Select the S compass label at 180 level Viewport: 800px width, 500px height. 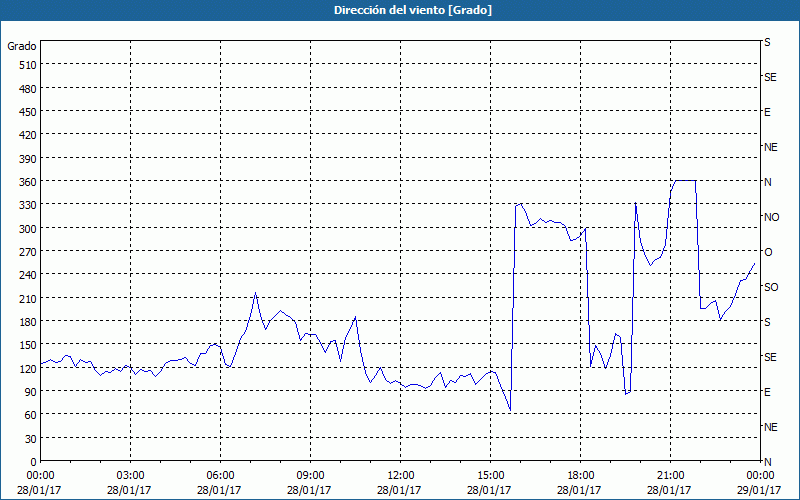[x=767, y=322]
